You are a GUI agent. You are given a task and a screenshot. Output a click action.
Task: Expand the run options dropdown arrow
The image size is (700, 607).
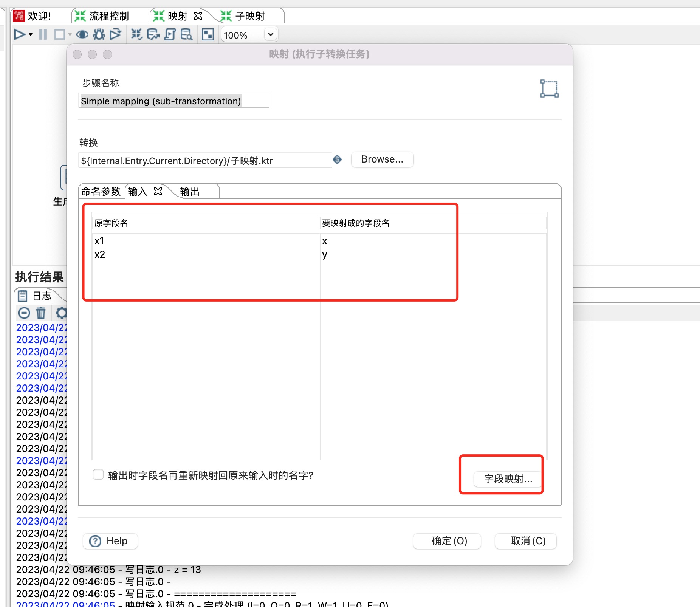point(31,35)
